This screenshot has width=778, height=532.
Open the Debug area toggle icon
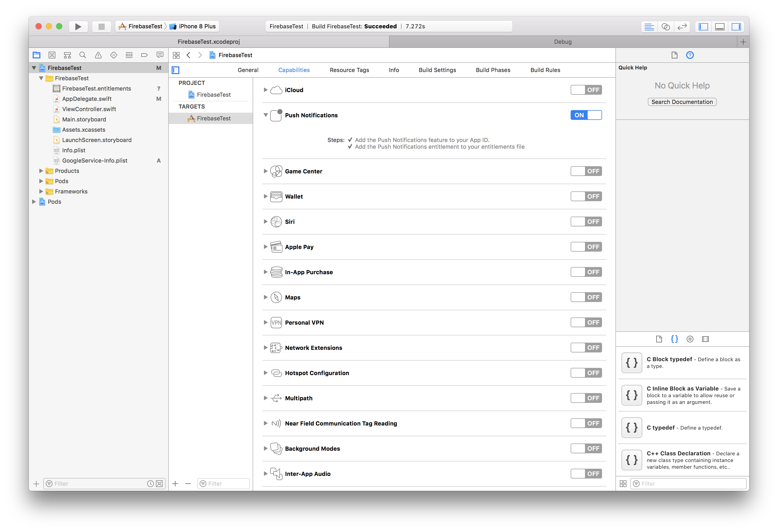pyautogui.click(x=720, y=26)
